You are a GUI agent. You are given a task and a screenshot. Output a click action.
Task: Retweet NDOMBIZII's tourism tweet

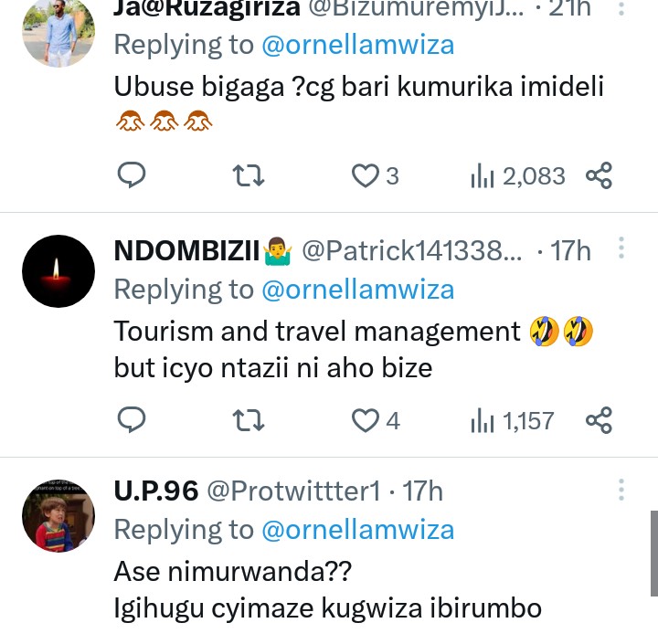pyautogui.click(x=249, y=420)
